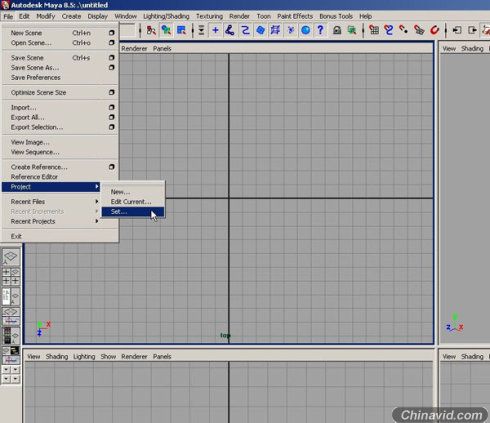Select single perspective view layout icon
Viewport: 490px width, 423px height.
11,257
